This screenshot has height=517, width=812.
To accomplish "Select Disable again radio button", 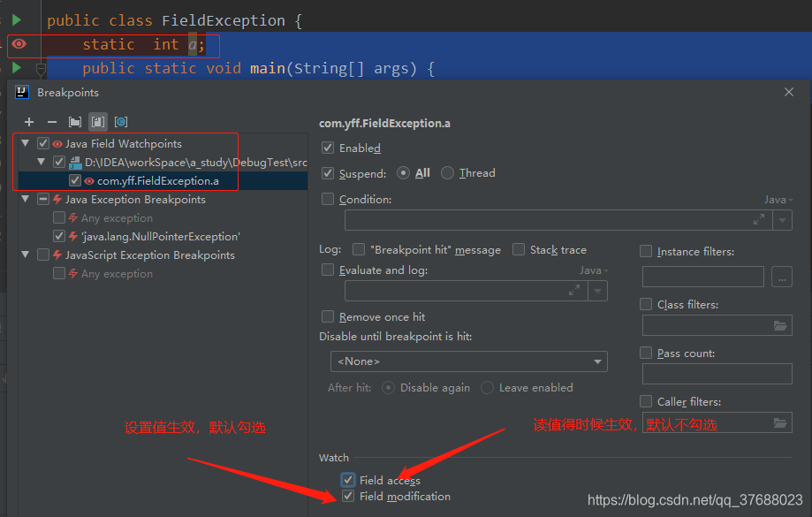I will (x=389, y=387).
